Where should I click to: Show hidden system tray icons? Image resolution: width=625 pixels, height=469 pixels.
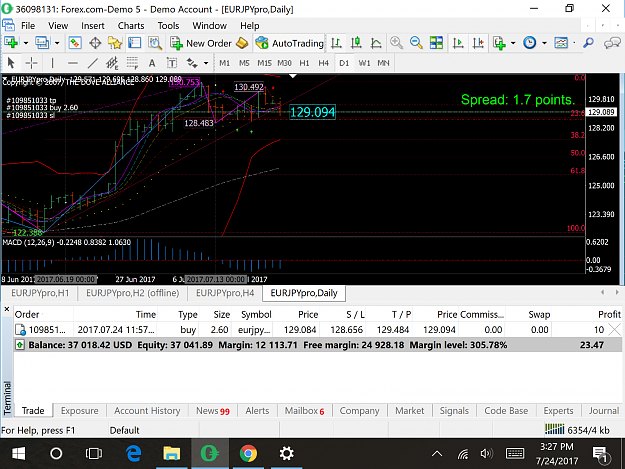tap(437, 453)
